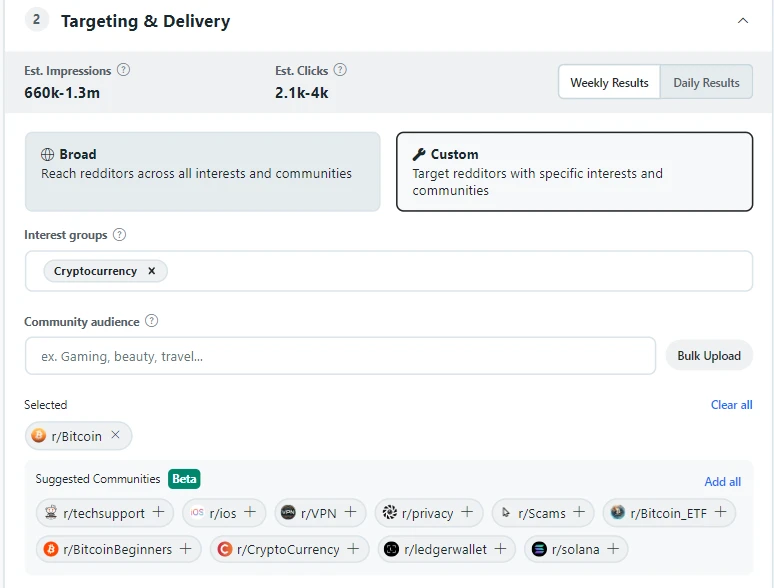Image resolution: width=774 pixels, height=588 pixels.
Task: Switch to Weekly Results view
Action: pyautogui.click(x=609, y=82)
